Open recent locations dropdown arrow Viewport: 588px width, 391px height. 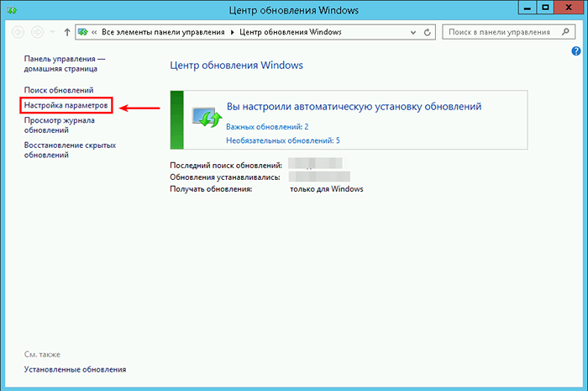point(52,32)
